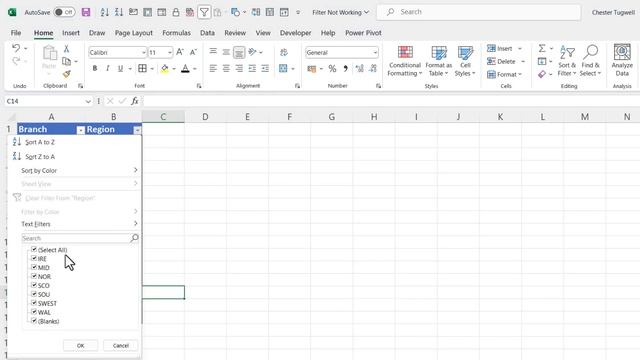640x360 pixels.
Task: Open the Region column filter dropdown
Action: click(137, 130)
